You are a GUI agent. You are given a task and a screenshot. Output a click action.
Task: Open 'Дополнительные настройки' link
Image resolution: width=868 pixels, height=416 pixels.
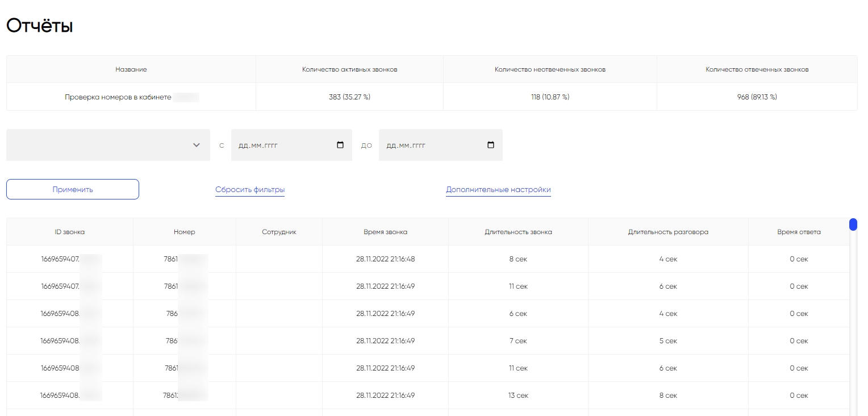click(498, 190)
